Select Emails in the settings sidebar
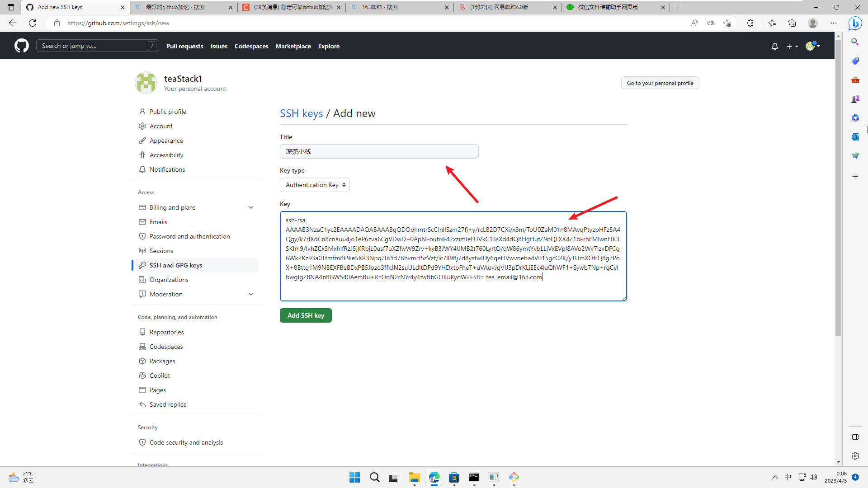 158,222
